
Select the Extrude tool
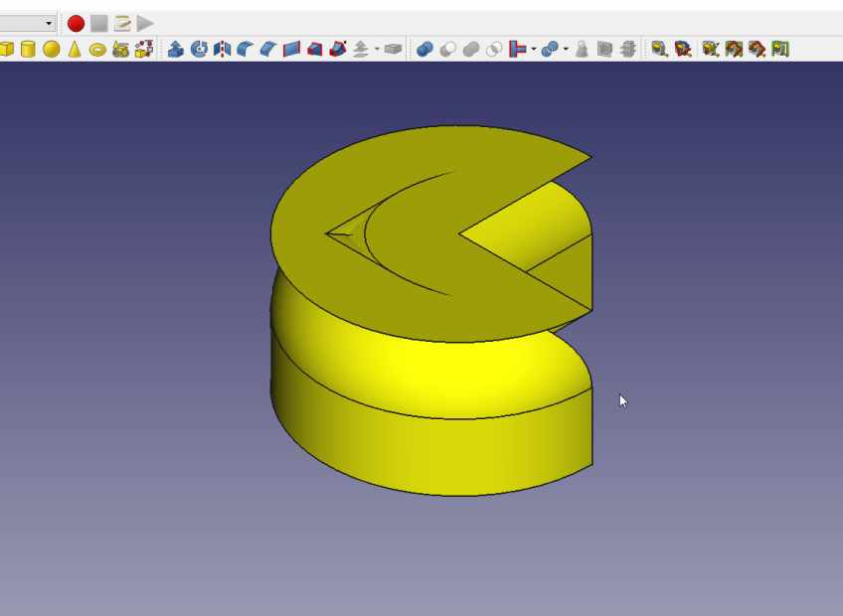point(176,50)
